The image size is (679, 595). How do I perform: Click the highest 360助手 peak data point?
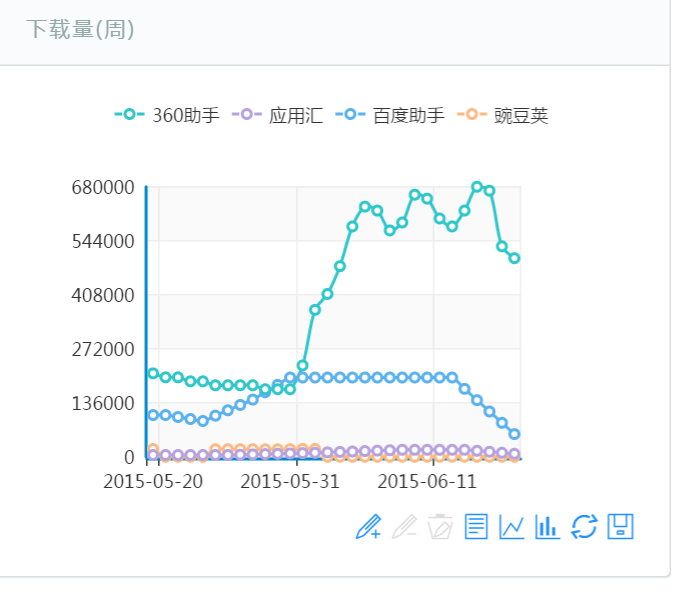pyautogui.click(x=477, y=187)
